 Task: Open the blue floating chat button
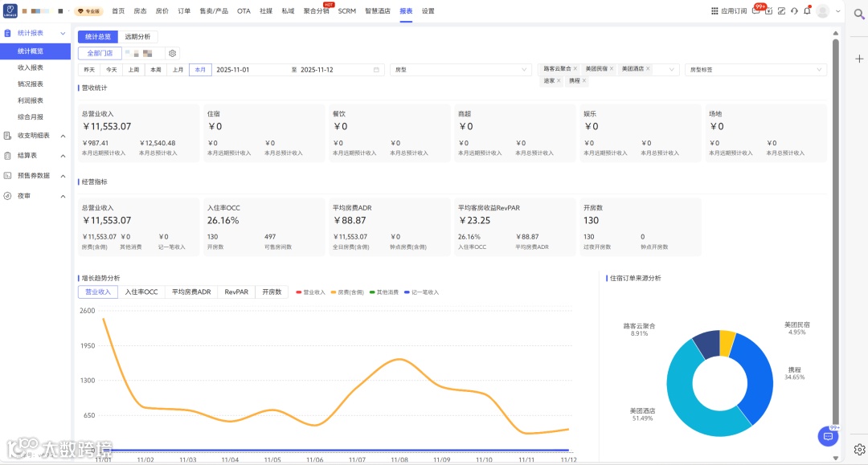coord(828,436)
